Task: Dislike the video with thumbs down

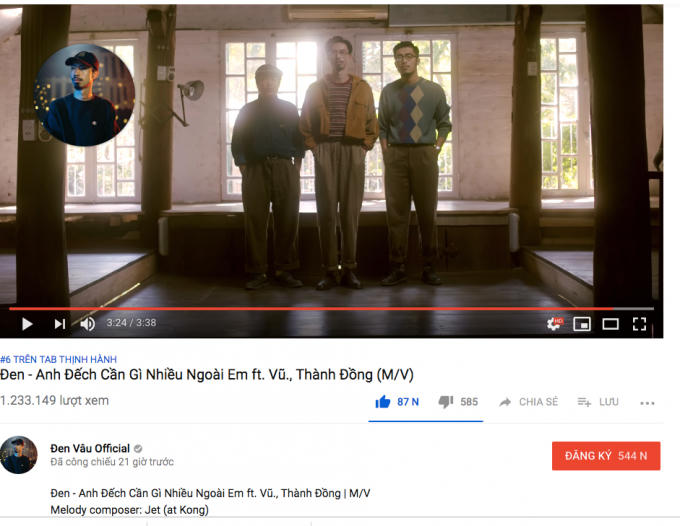Action: (458, 402)
